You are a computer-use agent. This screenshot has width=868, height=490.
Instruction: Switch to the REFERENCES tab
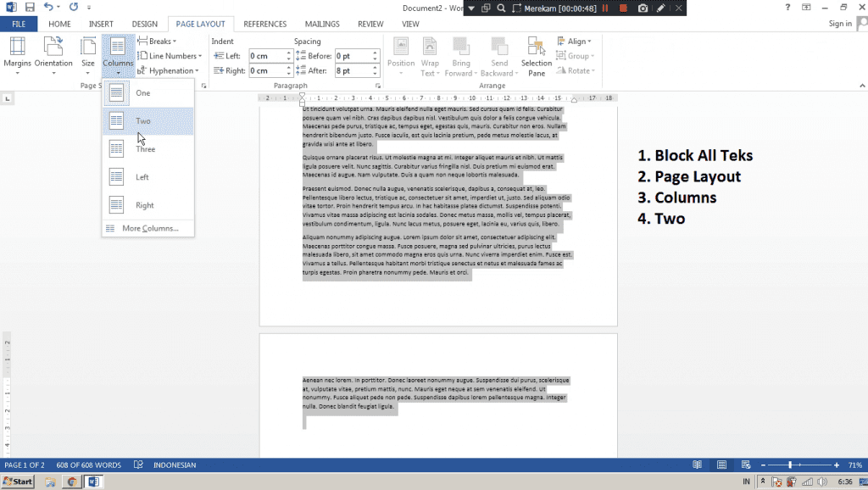[x=264, y=24]
